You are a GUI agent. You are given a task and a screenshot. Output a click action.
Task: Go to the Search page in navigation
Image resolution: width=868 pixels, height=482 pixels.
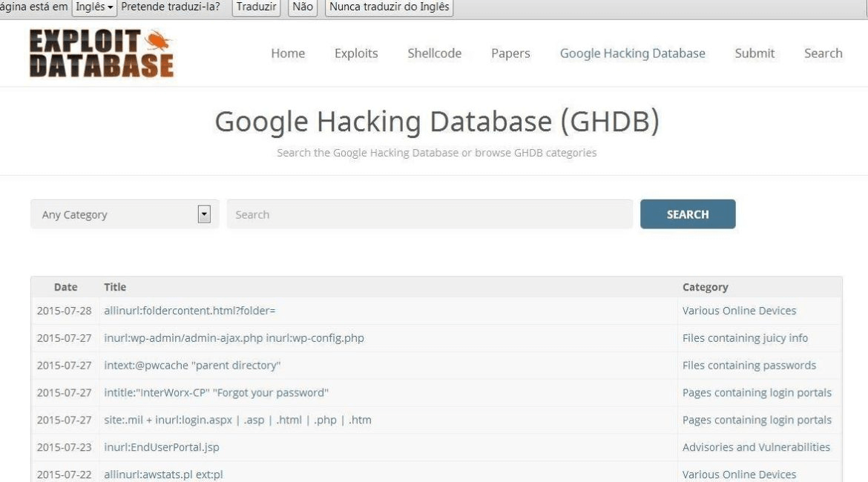pyautogui.click(x=823, y=53)
